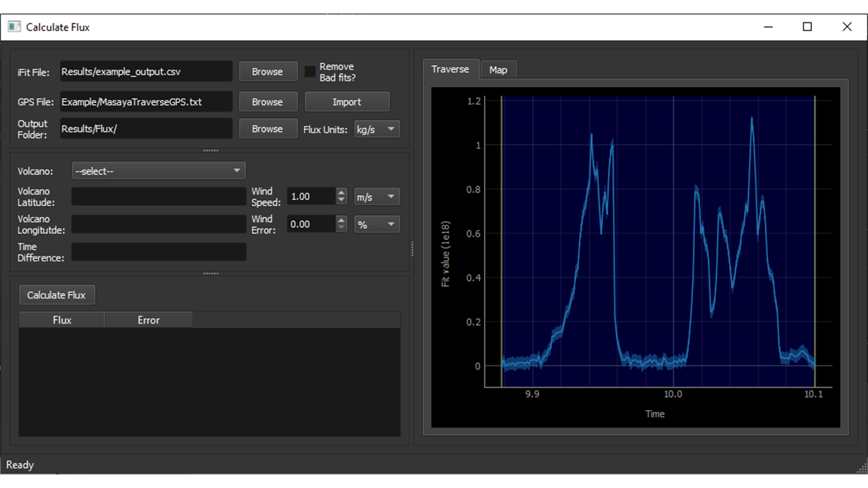Click the Time axis label
Viewport: 868px width, 488px height.
pyautogui.click(x=655, y=413)
